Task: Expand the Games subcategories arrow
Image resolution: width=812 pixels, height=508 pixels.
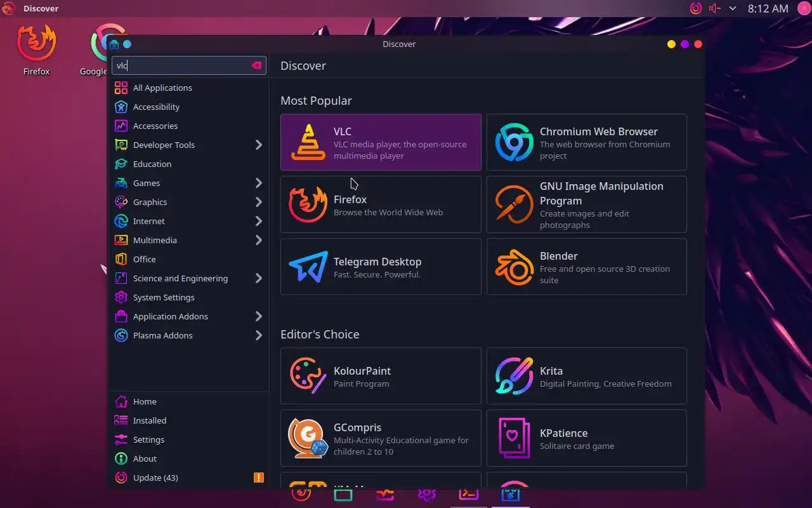Action: 258,183
